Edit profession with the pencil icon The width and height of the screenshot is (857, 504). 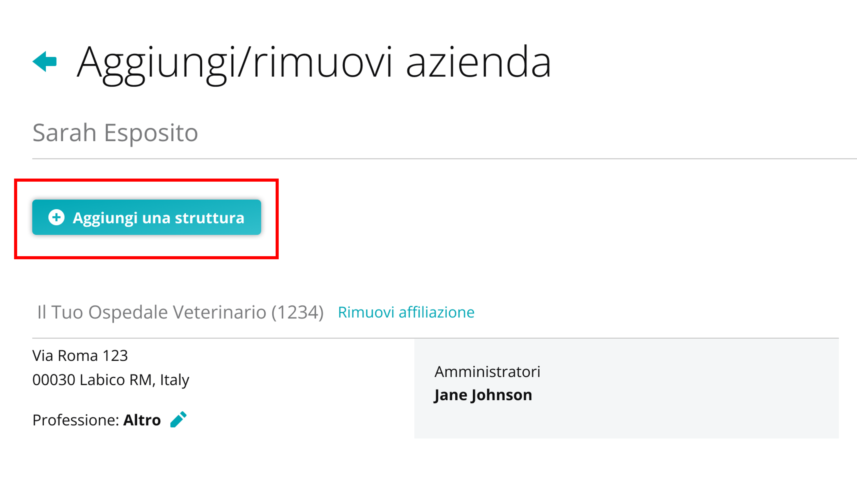[x=178, y=419]
